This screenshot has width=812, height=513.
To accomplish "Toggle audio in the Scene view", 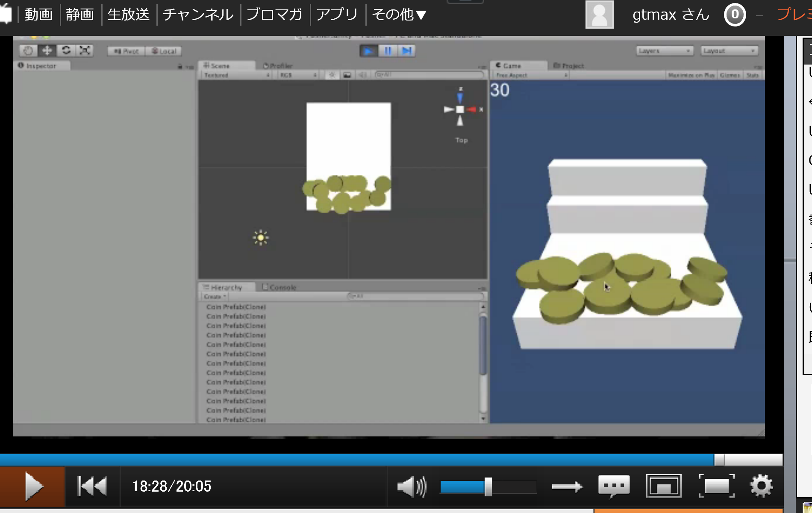I will click(x=363, y=74).
